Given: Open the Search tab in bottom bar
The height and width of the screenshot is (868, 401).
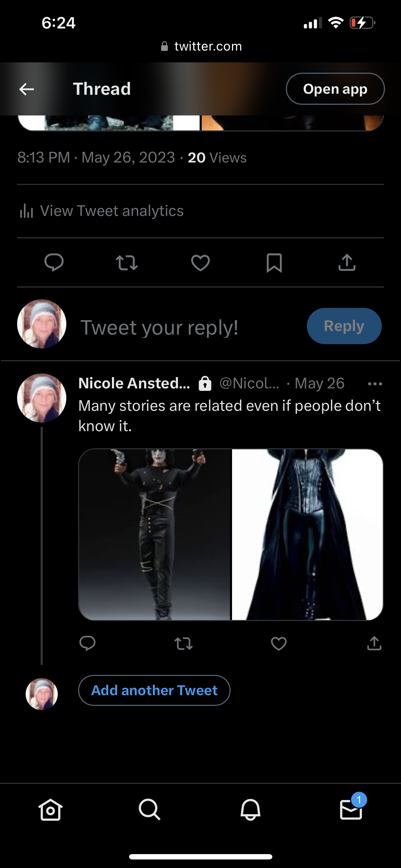Looking at the screenshot, I should click(x=149, y=810).
